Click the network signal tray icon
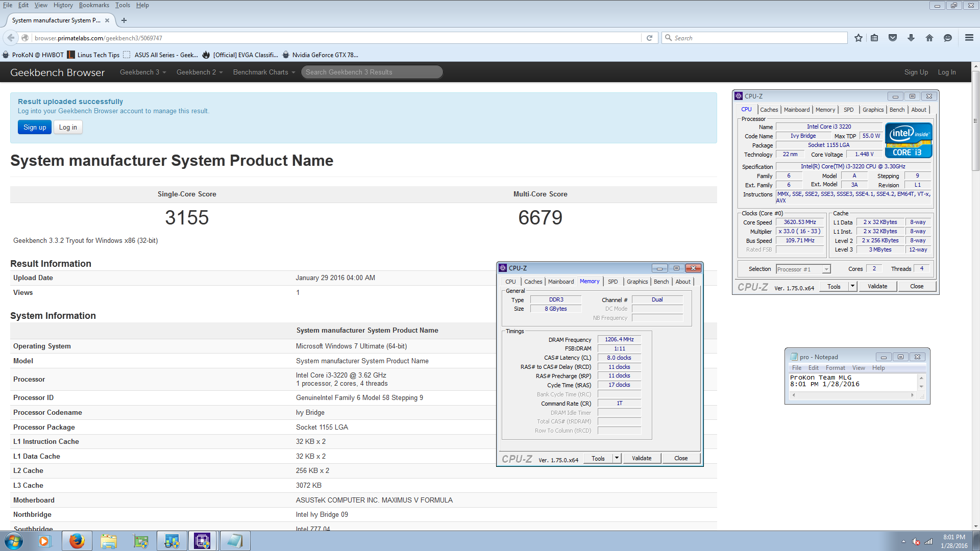980x551 pixels. pos(929,541)
